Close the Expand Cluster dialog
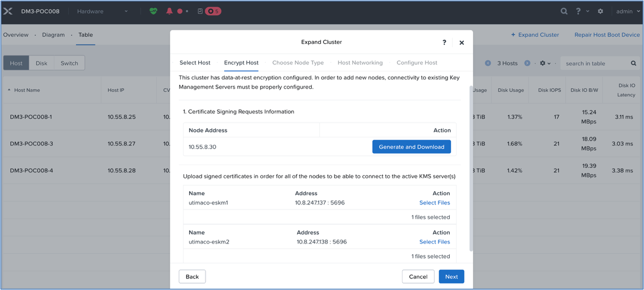Viewport: 644px width, 290px height. (461, 43)
